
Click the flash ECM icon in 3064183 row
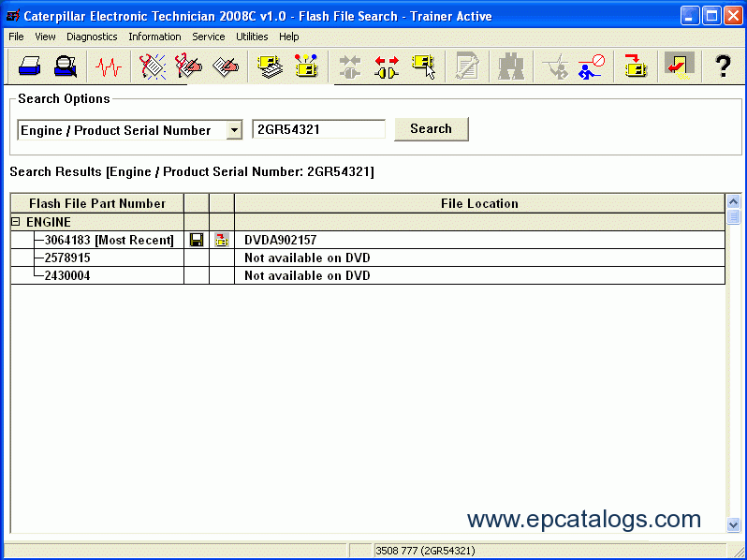coord(222,241)
